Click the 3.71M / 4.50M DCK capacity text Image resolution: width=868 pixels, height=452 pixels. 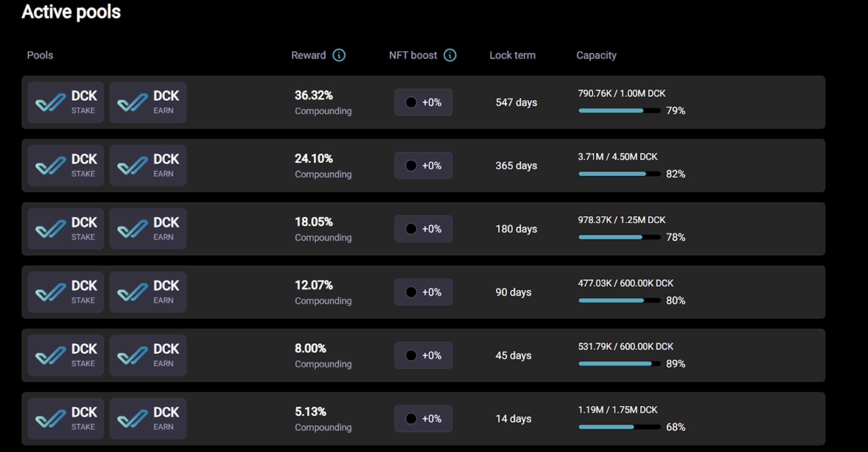pyautogui.click(x=617, y=157)
